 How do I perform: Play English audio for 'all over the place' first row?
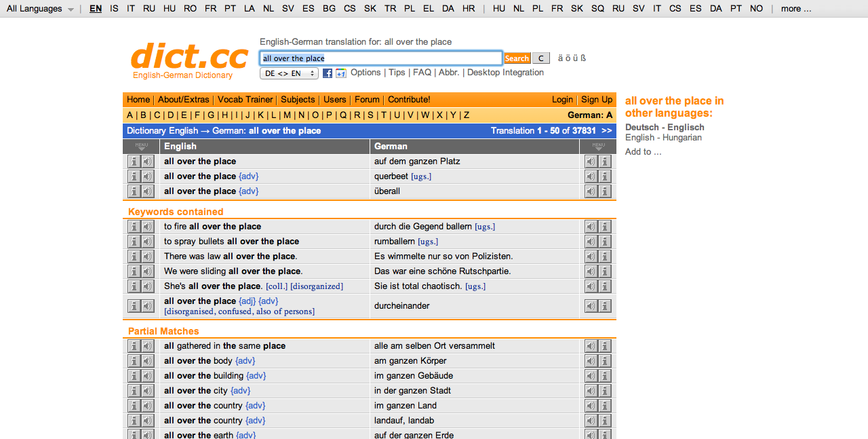[147, 161]
